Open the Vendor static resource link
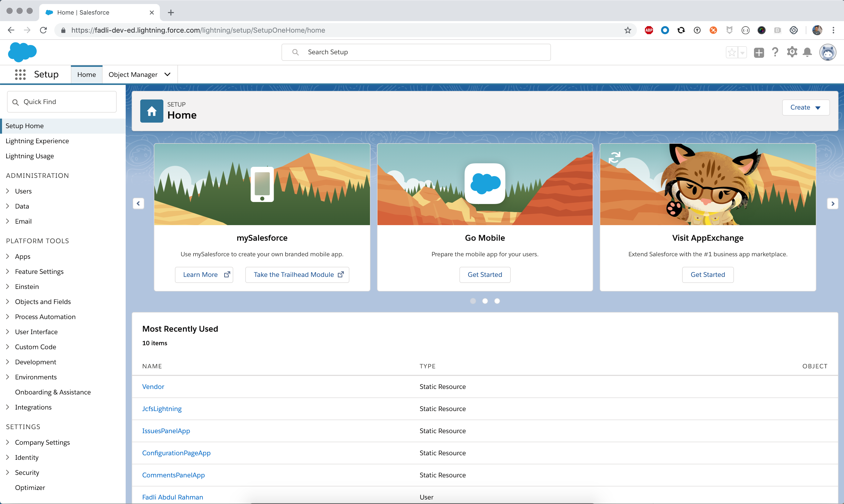 (153, 386)
